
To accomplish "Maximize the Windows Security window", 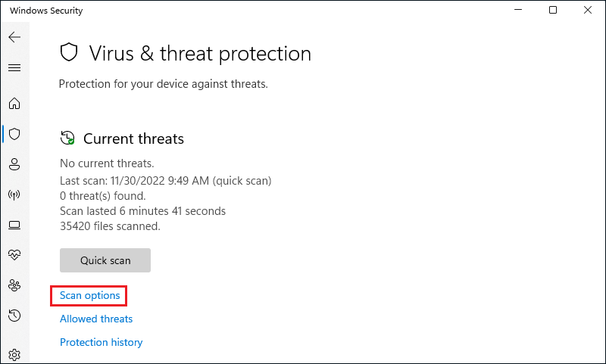I will click(553, 10).
